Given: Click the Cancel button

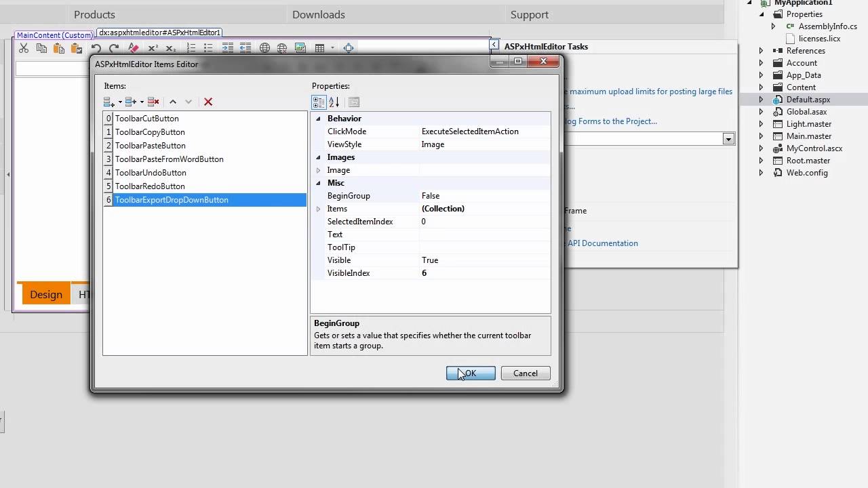Looking at the screenshot, I should tap(526, 373).
